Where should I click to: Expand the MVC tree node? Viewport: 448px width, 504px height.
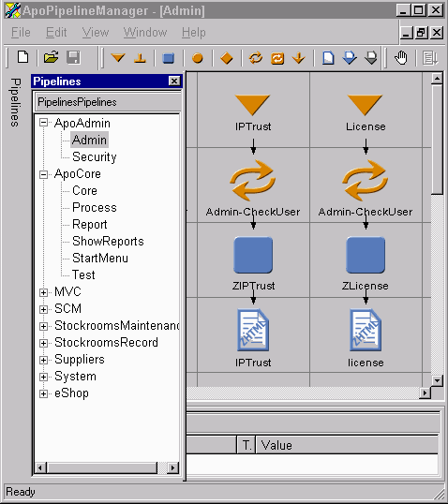(x=43, y=292)
